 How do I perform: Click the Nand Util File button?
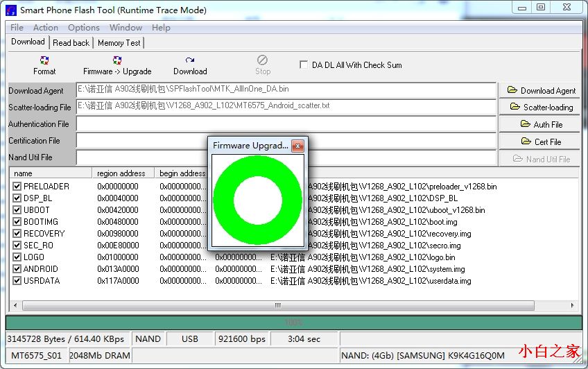(x=539, y=159)
